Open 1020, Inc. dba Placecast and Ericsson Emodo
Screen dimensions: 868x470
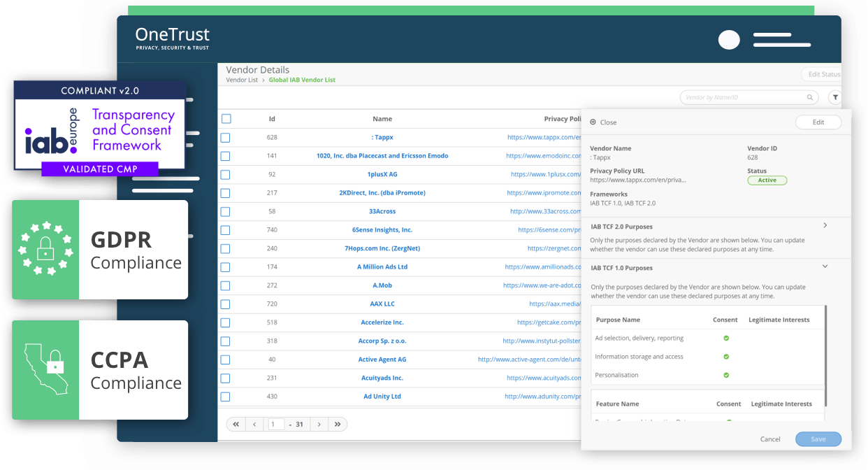click(382, 156)
